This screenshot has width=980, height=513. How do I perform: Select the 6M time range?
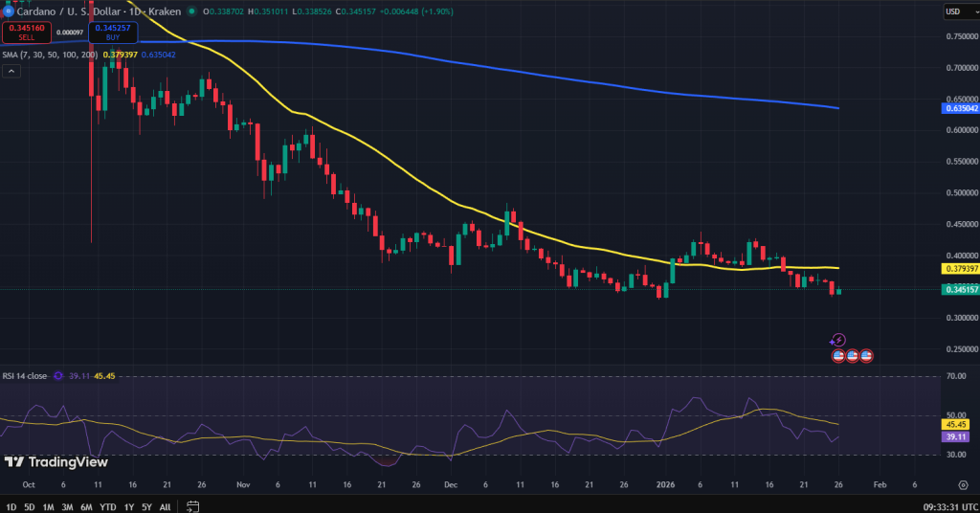tap(87, 506)
